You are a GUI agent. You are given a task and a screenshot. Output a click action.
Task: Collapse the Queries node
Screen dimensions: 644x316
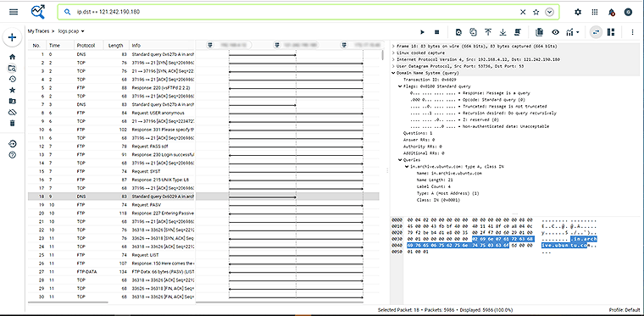400,159
